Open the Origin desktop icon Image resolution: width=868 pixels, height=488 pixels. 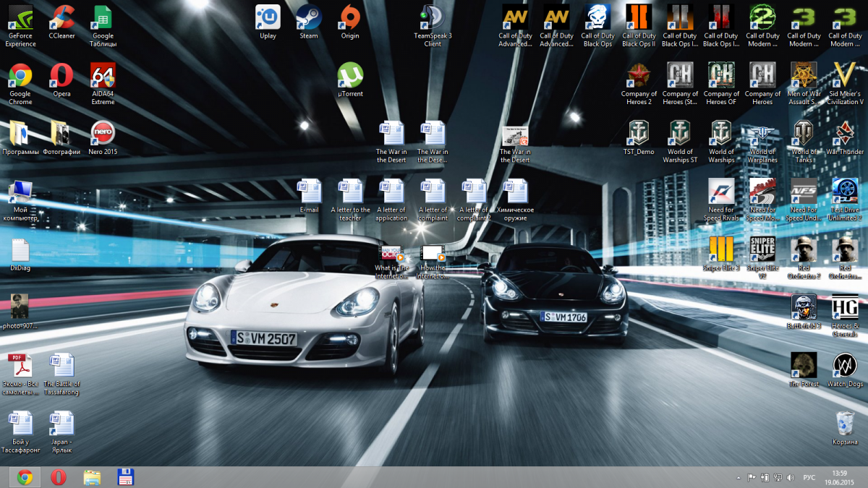pyautogui.click(x=350, y=18)
